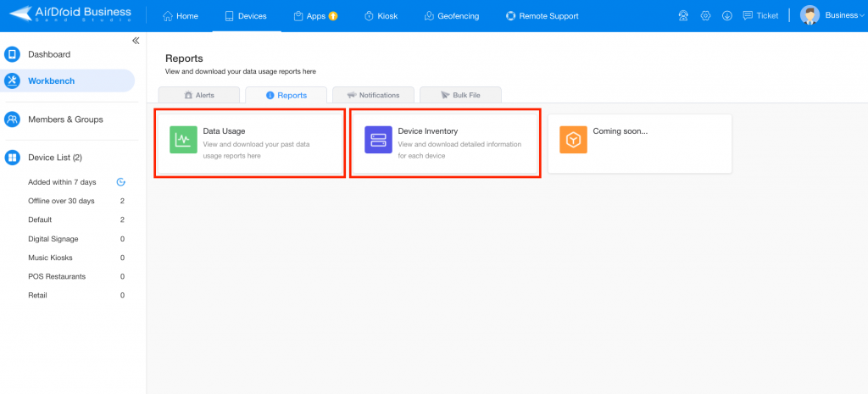This screenshot has height=394, width=868.
Task: Click the Coming soon card
Action: 640,144
